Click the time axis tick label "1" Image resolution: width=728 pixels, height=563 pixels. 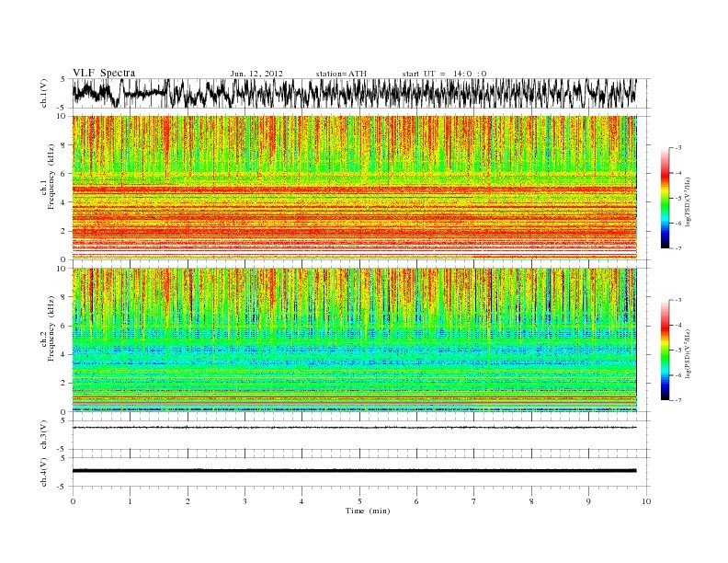[130, 501]
